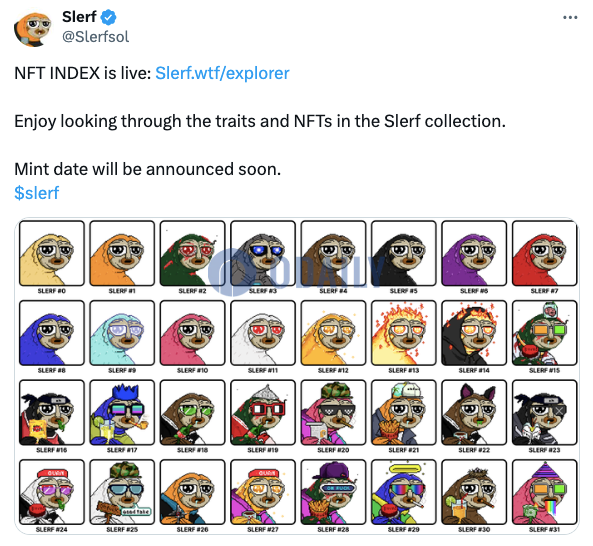Select the SLERF #19 tinfoil hat thumbnail
This screenshot has width=593, height=546.
(263, 413)
